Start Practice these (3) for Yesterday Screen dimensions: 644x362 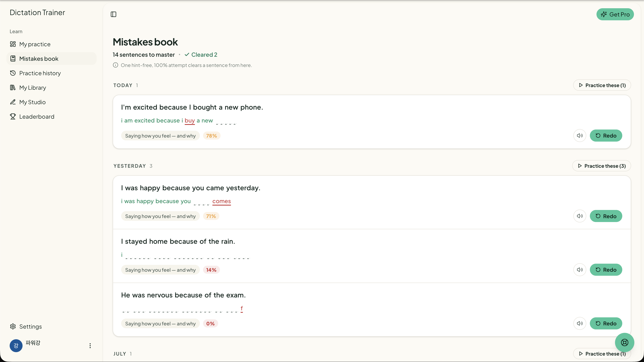click(602, 166)
